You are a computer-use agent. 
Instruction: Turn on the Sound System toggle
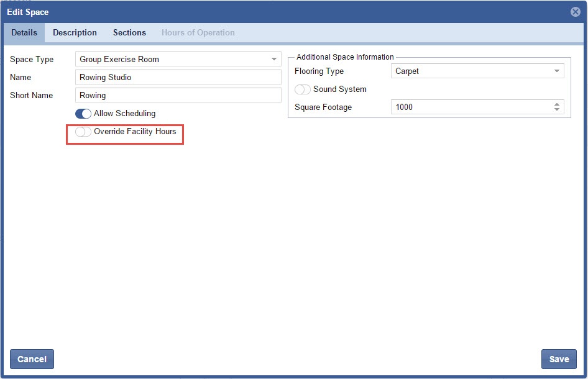(x=303, y=89)
